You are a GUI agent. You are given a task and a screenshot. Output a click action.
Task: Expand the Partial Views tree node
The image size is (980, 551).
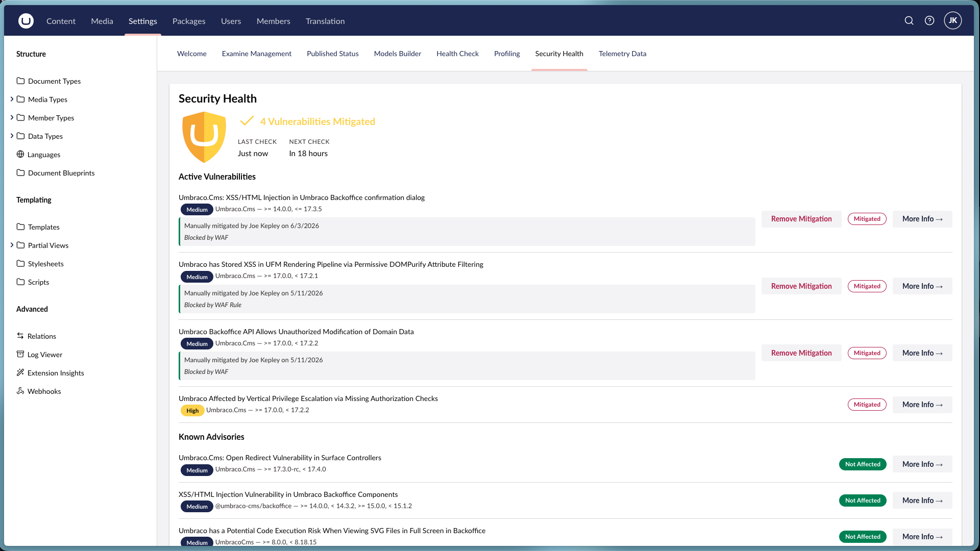coord(12,245)
